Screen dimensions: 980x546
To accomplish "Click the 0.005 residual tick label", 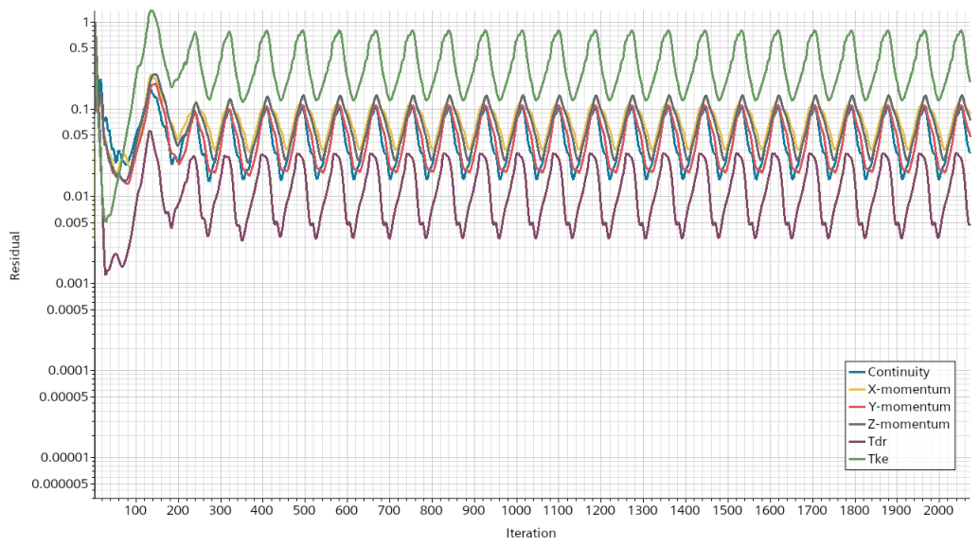I will (73, 222).
